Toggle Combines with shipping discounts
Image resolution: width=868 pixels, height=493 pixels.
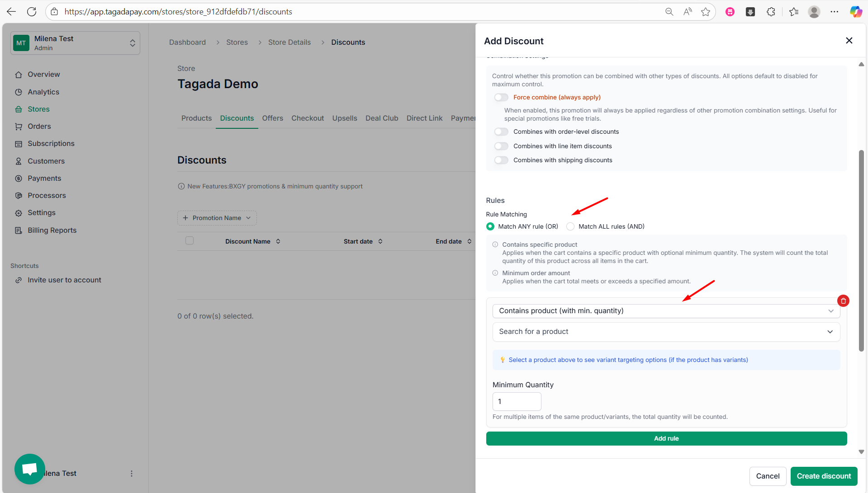pyautogui.click(x=501, y=160)
